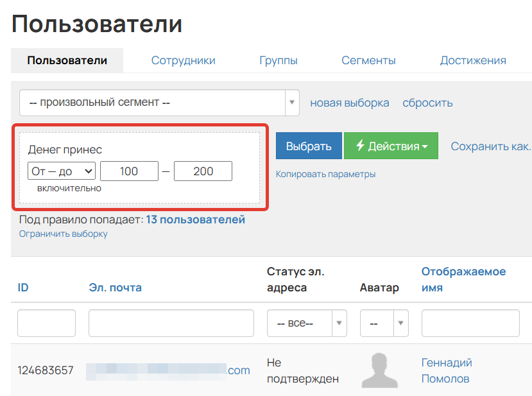Click the avatar placeholder for Геннадий Помолов
Viewport: 532px width, 396px height.
click(381, 370)
